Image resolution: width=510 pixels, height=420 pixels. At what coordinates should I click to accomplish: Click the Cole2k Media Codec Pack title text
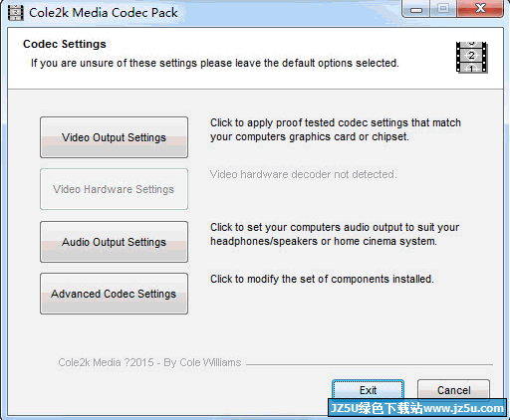click(x=104, y=13)
